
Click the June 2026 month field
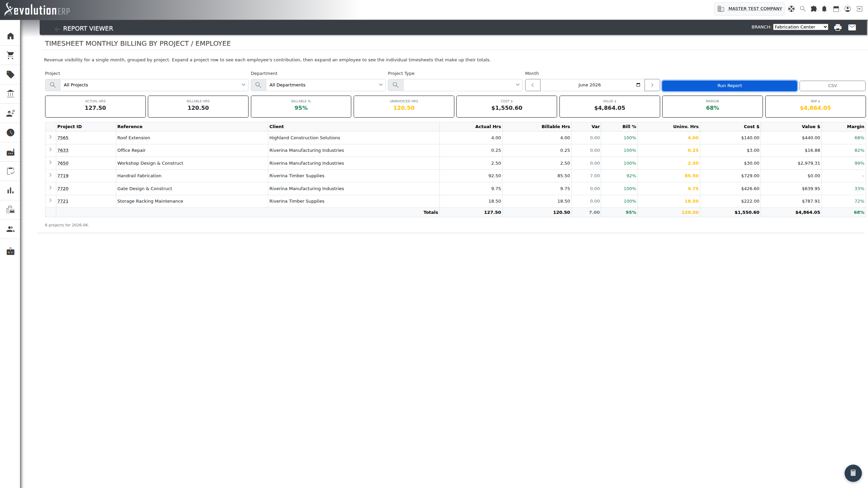coord(592,85)
